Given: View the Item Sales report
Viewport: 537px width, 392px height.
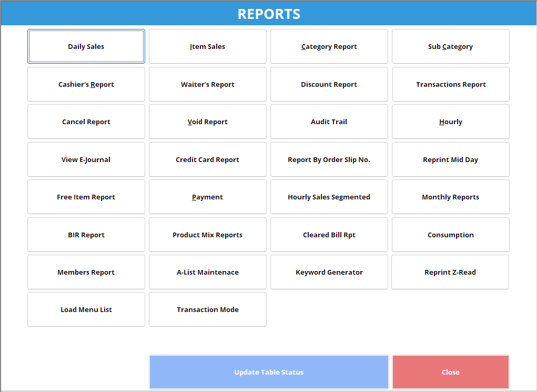Looking at the screenshot, I should [x=207, y=46].
